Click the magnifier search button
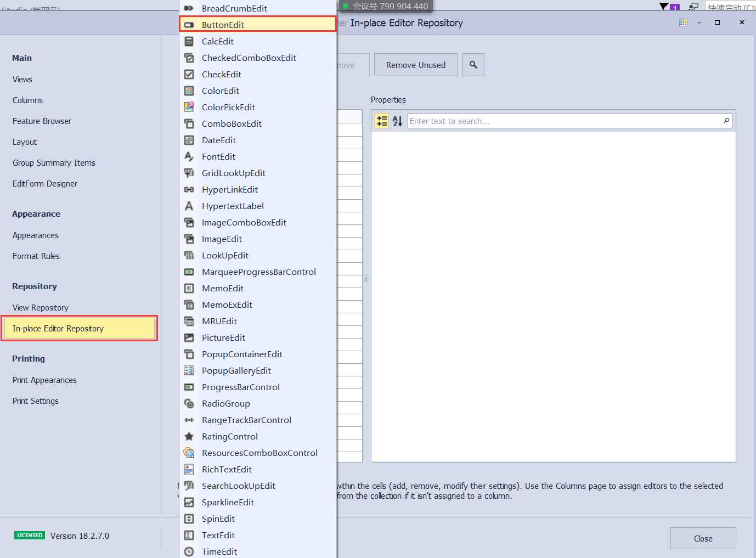 [x=473, y=65]
